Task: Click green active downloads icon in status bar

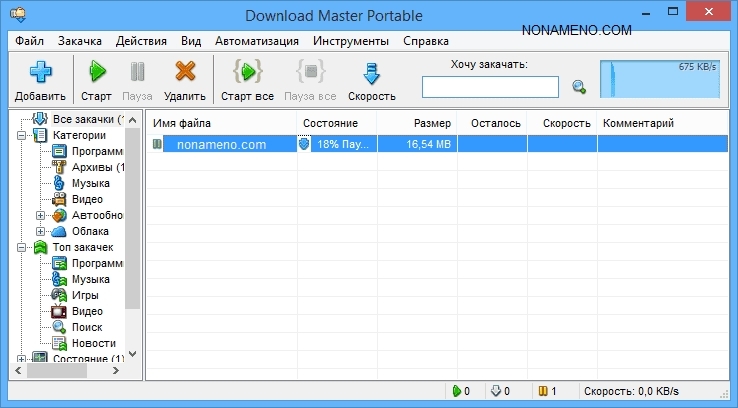Action: (x=456, y=391)
